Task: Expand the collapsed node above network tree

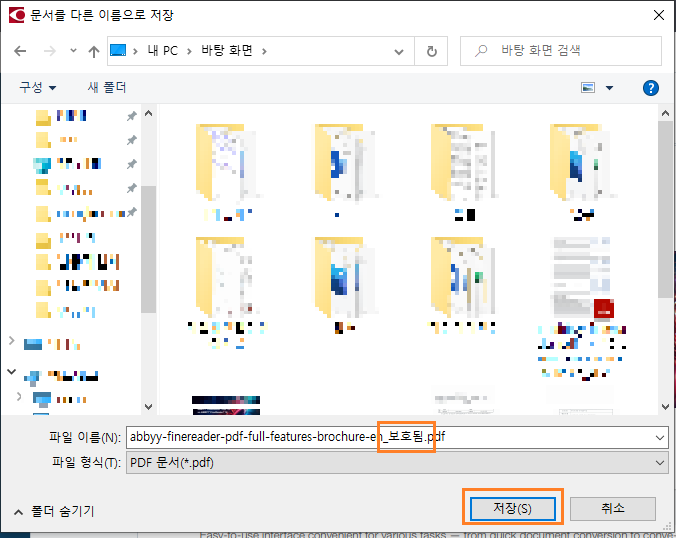Action: [x=11, y=341]
